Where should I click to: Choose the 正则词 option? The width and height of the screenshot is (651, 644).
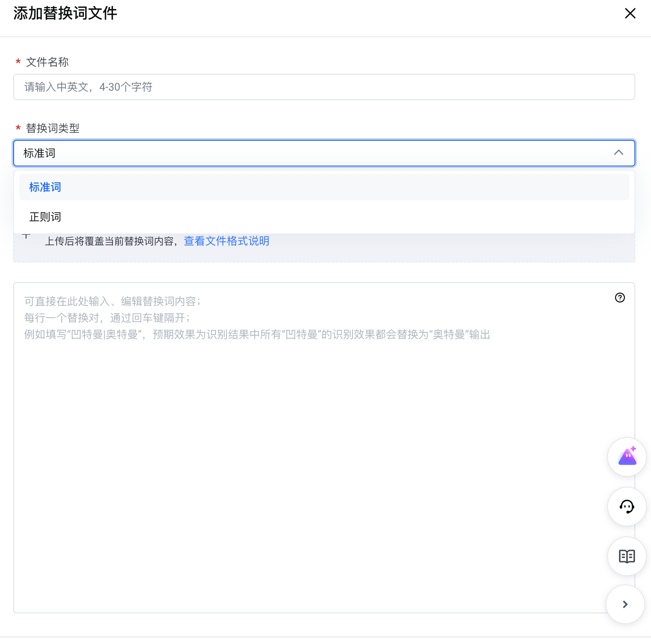pos(45,217)
